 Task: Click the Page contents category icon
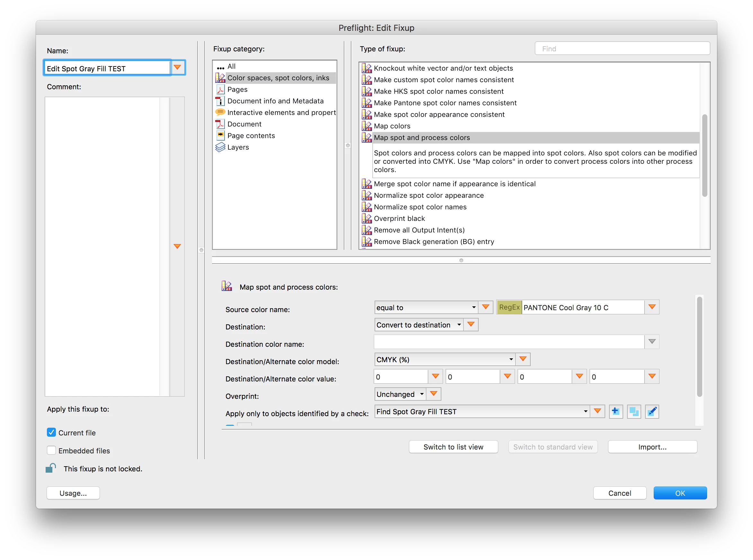pyautogui.click(x=220, y=136)
